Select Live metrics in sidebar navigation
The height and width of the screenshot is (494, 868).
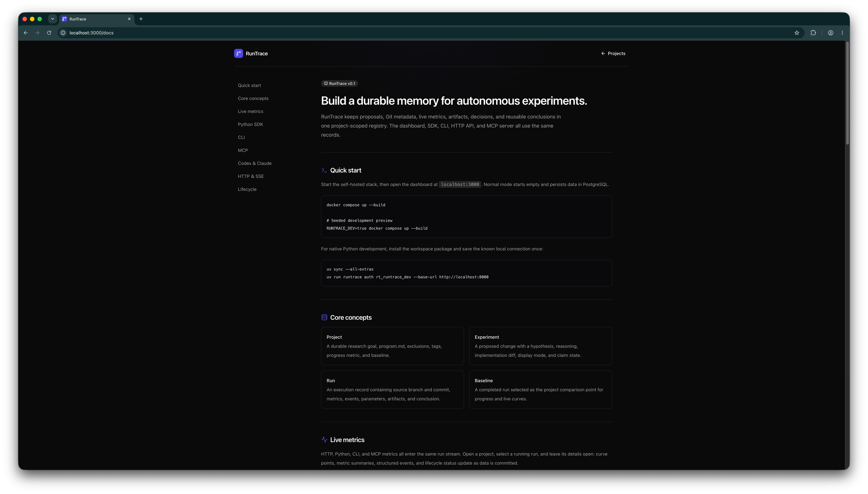[x=250, y=111]
